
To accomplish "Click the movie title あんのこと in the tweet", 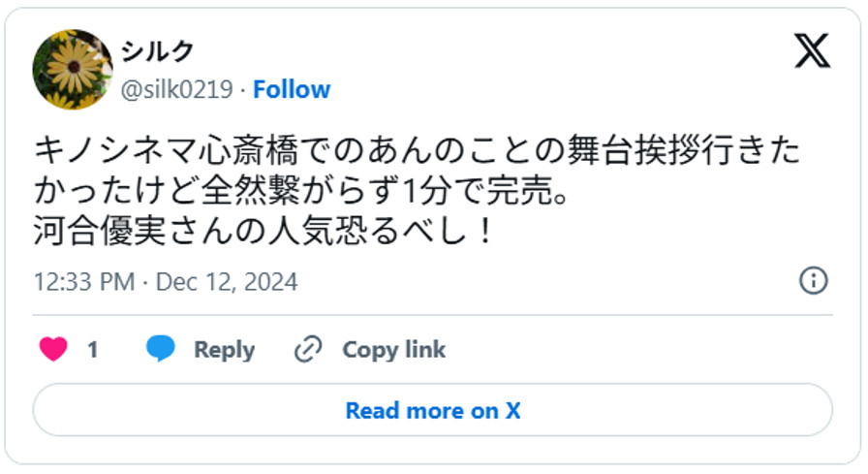I will (x=451, y=152).
